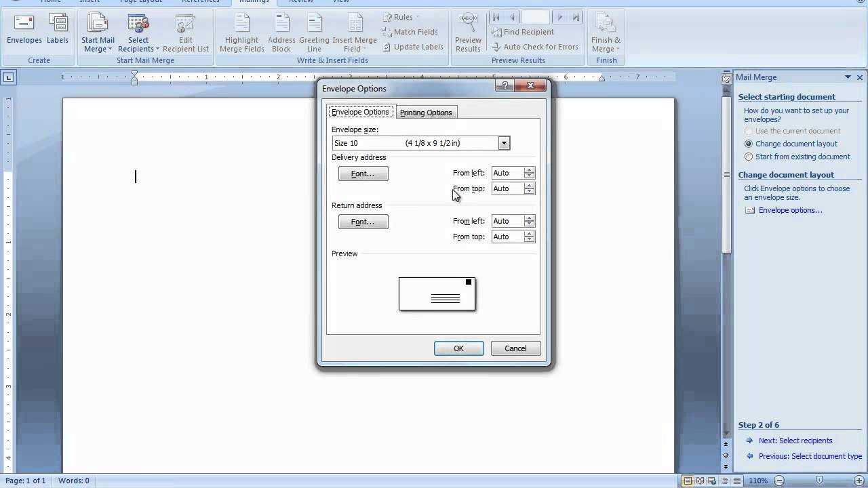Cancel the Envelope Options dialog
The image size is (868, 488).
(515, 348)
